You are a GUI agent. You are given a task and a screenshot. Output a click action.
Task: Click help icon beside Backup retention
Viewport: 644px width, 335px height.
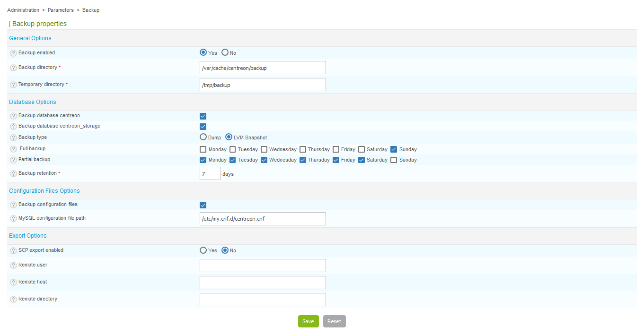(13, 173)
